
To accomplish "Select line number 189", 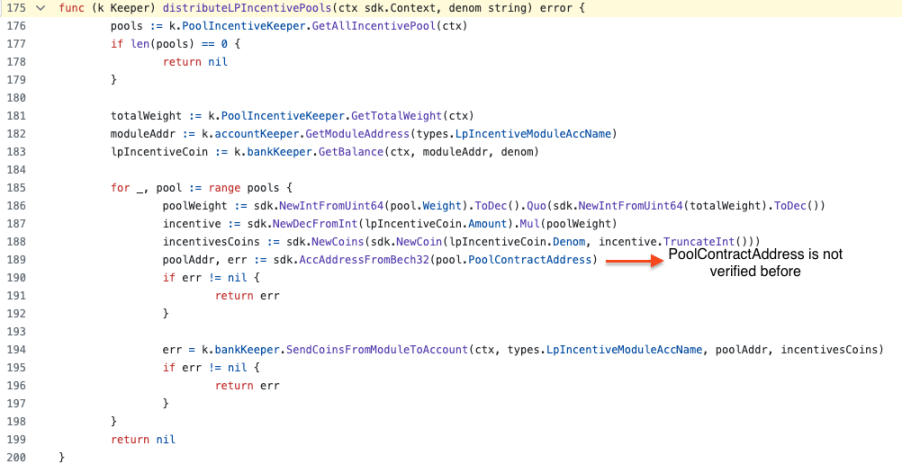I will pos(15,261).
